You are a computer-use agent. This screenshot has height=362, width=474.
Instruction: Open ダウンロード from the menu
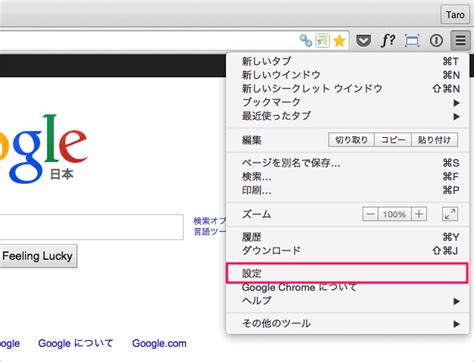348,250
